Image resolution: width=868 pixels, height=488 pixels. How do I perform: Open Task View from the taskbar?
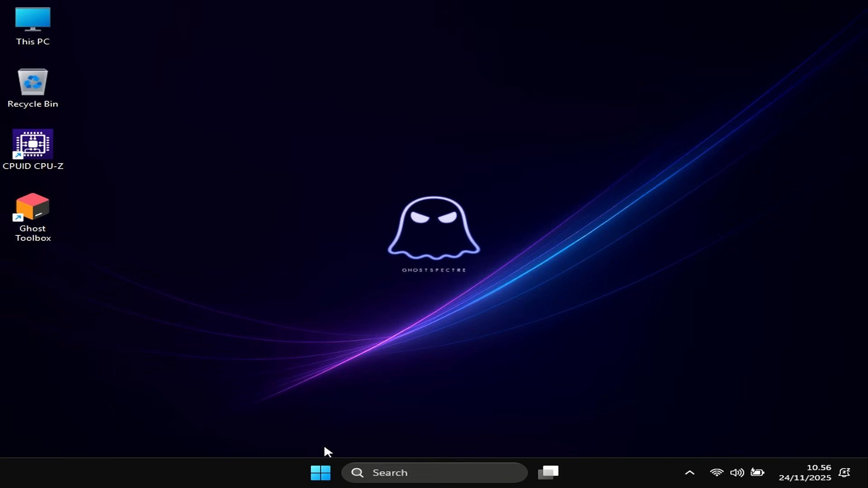coord(548,473)
